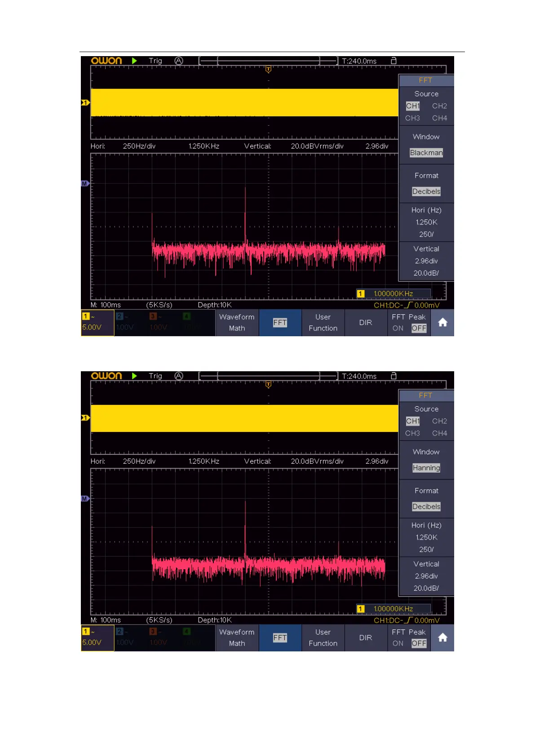Image resolution: width=535 pixels, height=756 pixels.
Task: Select DIR menu item in the Blackman screenshot
Action: tap(366, 322)
